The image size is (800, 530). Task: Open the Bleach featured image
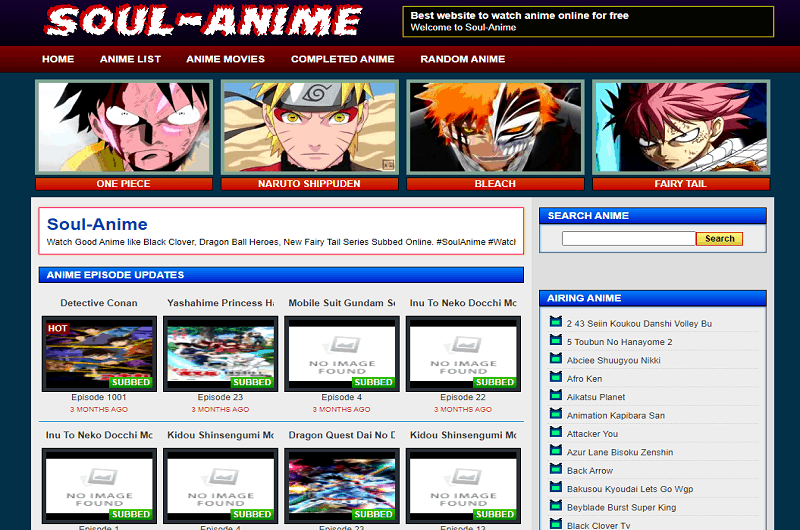pos(494,127)
